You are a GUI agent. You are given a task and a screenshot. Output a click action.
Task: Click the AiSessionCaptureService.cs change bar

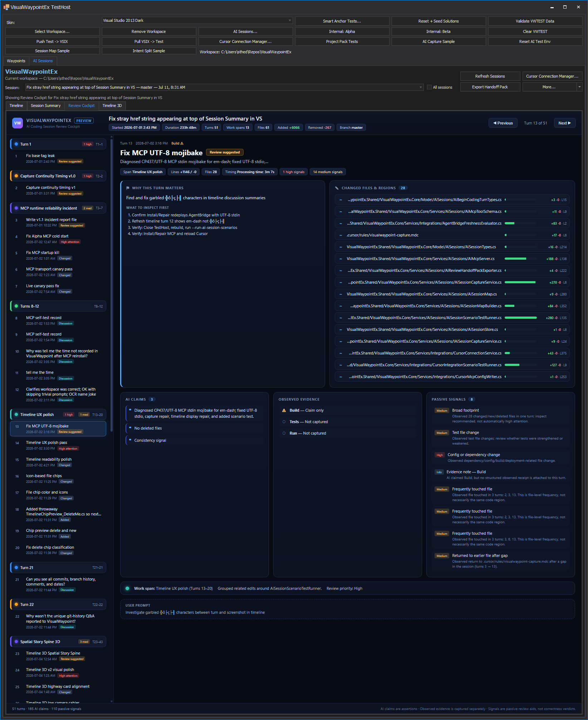pos(520,283)
